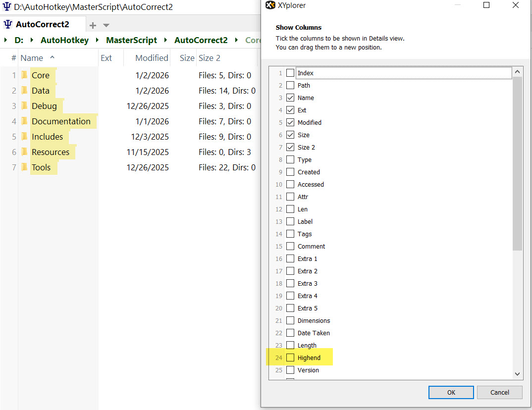Uncheck the Size 2 column checkbox
The width and height of the screenshot is (532, 410).
(290, 147)
